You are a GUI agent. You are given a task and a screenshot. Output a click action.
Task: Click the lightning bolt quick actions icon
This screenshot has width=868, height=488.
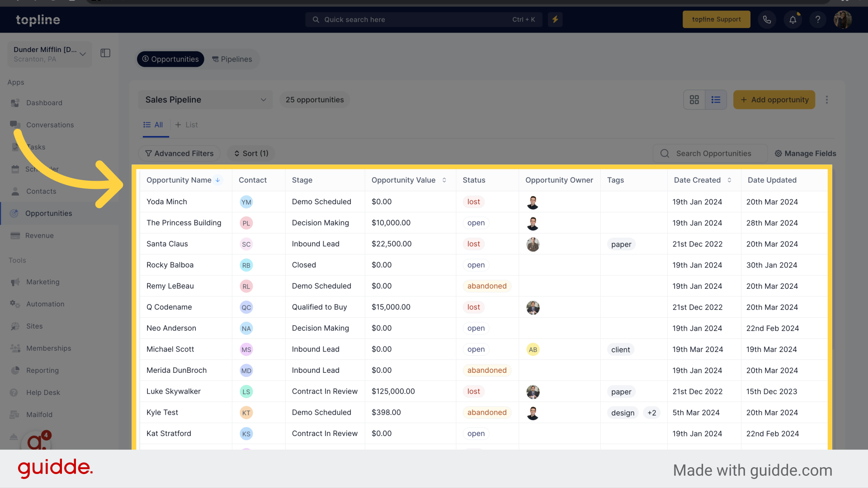click(x=555, y=19)
